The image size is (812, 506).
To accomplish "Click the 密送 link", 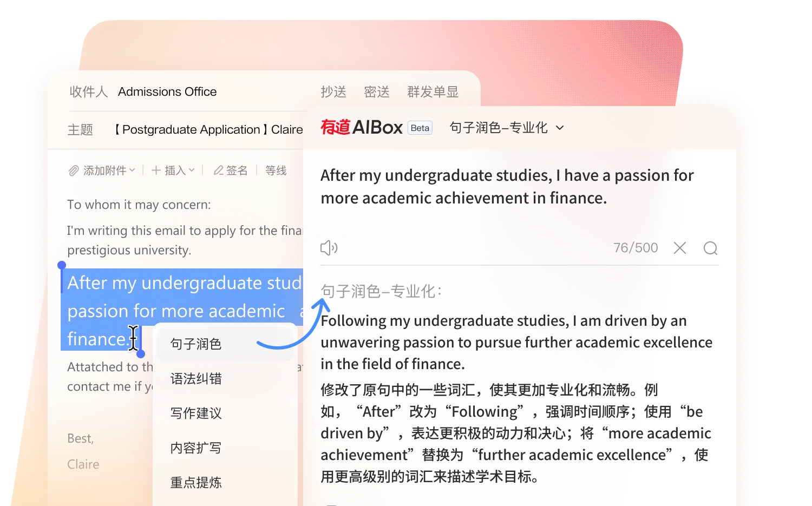I will coord(377,92).
